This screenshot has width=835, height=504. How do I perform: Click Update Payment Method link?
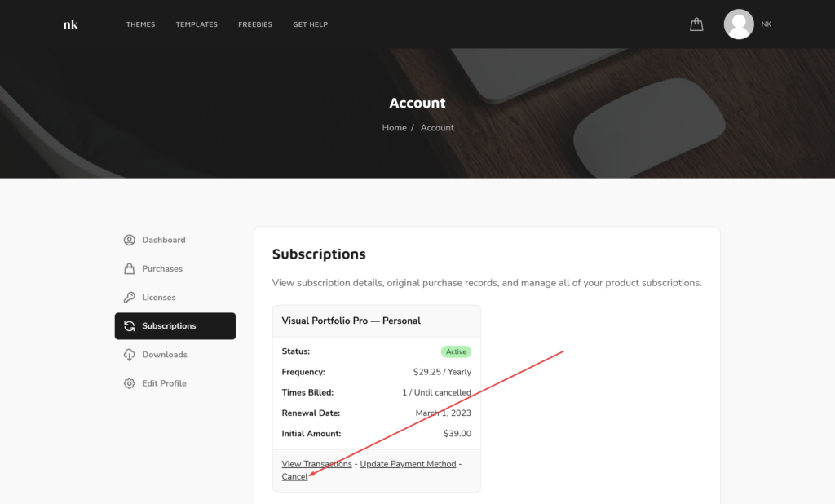tap(408, 464)
